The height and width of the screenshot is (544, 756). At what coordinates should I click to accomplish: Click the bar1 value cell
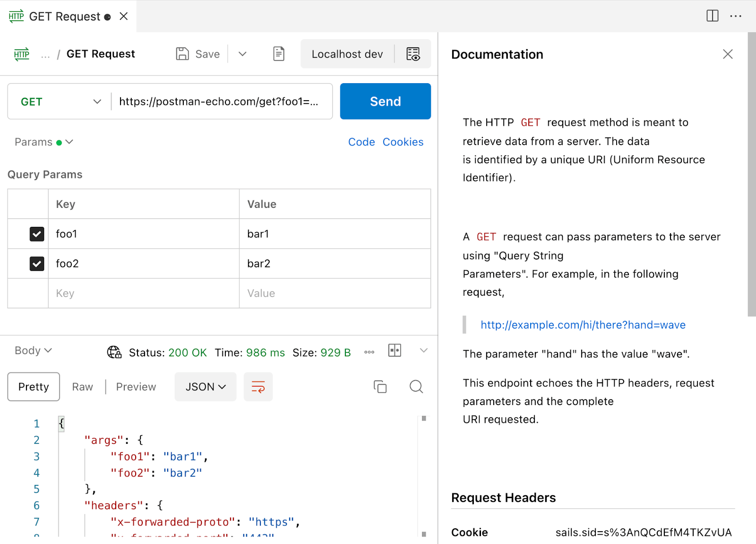coord(335,234)
